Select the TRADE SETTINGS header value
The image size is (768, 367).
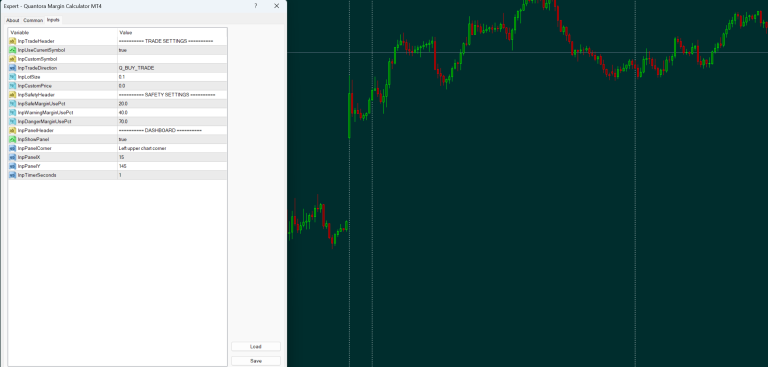(166, 41)
